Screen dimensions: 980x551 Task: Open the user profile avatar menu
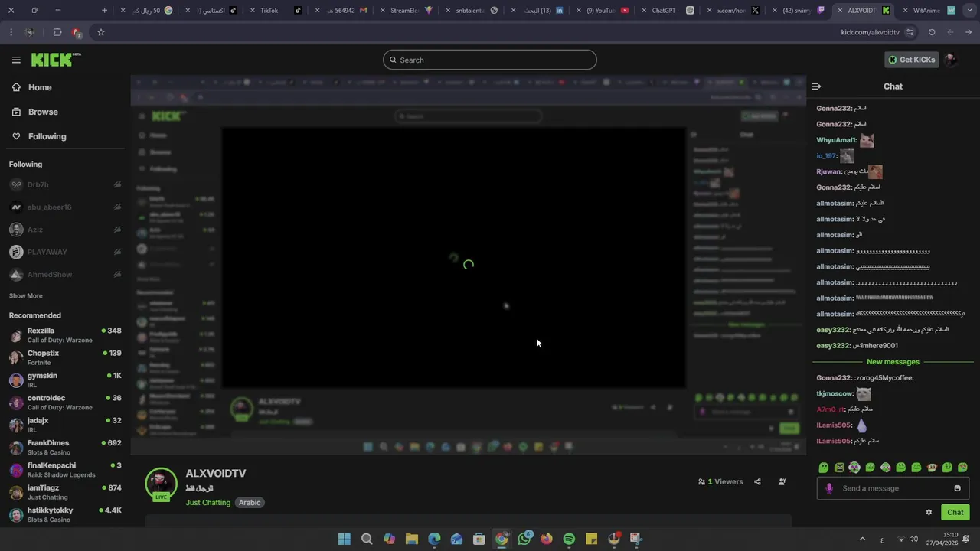(951, 60)
